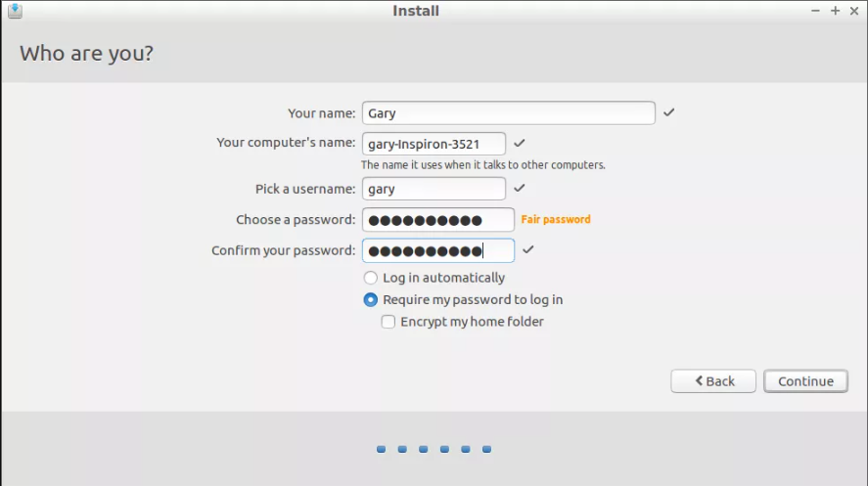Click the checkmark beside the username field

point(519,188)
